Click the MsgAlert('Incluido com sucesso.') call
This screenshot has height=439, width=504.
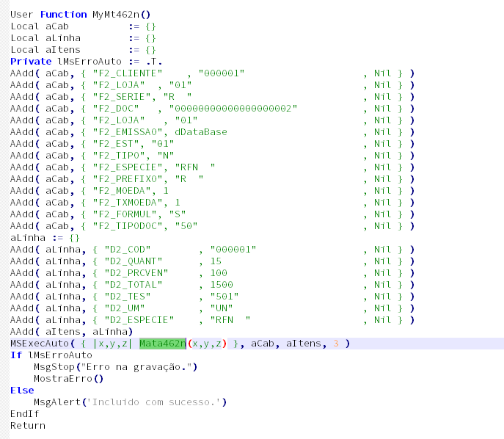[130, 402]
